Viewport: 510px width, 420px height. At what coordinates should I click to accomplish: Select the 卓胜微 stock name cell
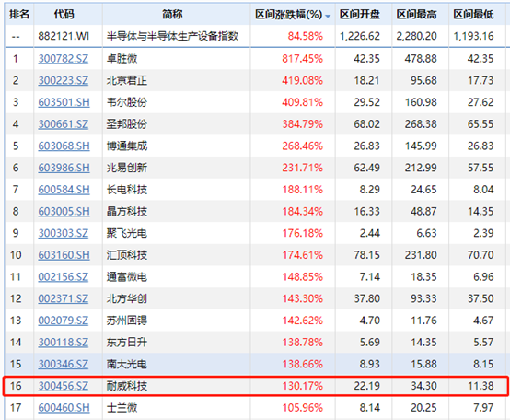[122, 59]
